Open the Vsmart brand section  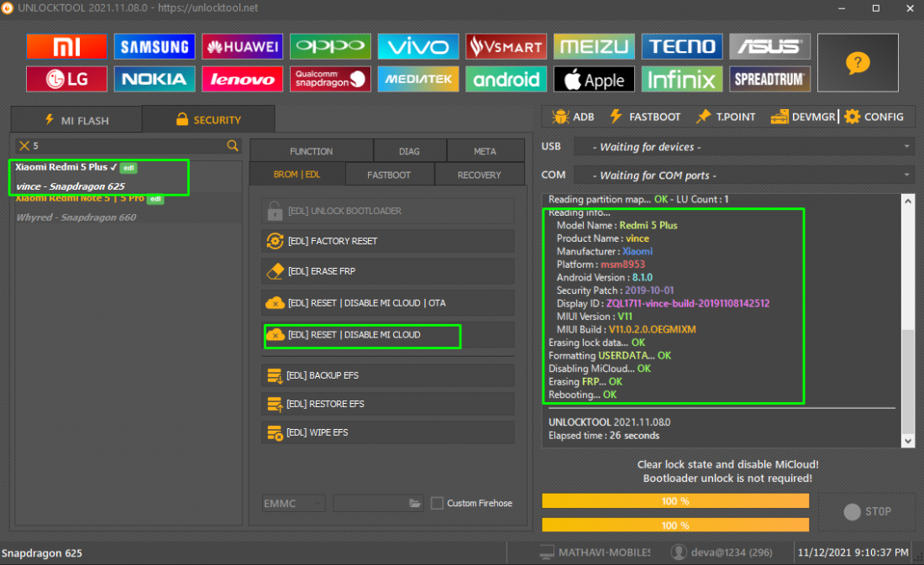click(x=507, y=46)
